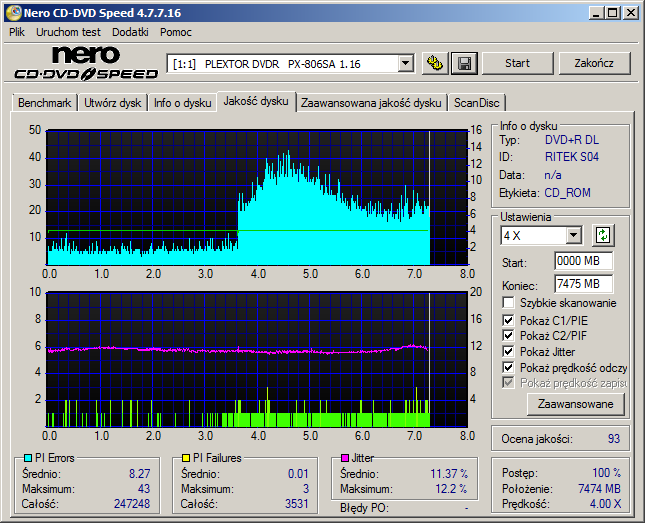Open the 4 X speed dropdown
645x523 pixels.
[573, 235]
